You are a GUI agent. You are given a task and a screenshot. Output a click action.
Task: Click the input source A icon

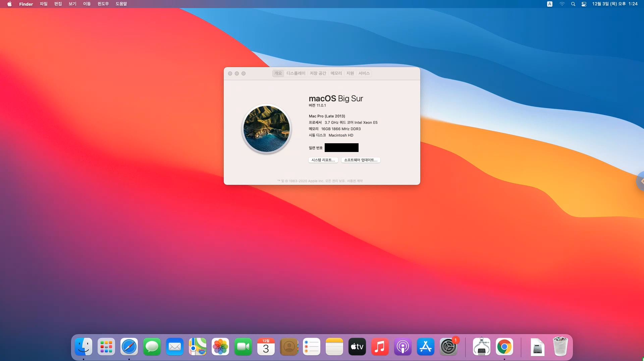point(550,4)
